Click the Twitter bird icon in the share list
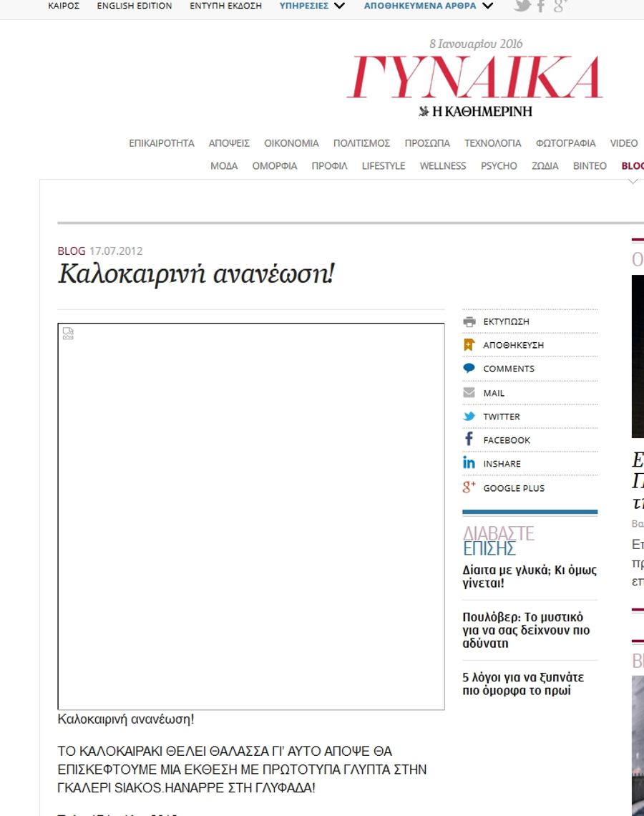Image resolution: width=644 pixels, height=816 pixels. pyautogui.click(x=469, y=417)
